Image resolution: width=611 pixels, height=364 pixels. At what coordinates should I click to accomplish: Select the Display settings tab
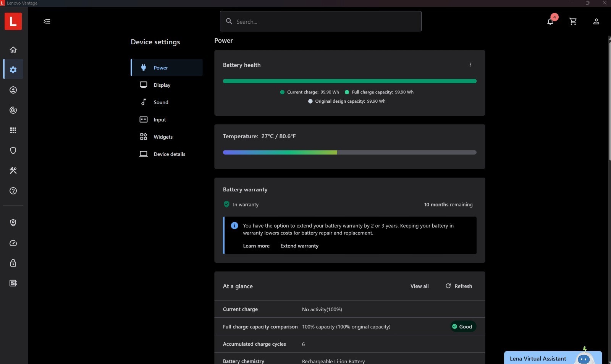167,85
